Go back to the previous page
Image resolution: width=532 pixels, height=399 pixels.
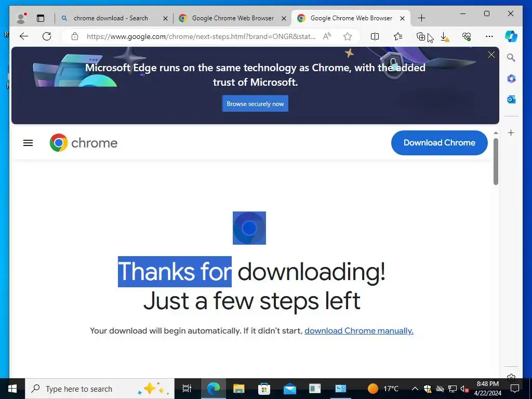coord(24,36)
